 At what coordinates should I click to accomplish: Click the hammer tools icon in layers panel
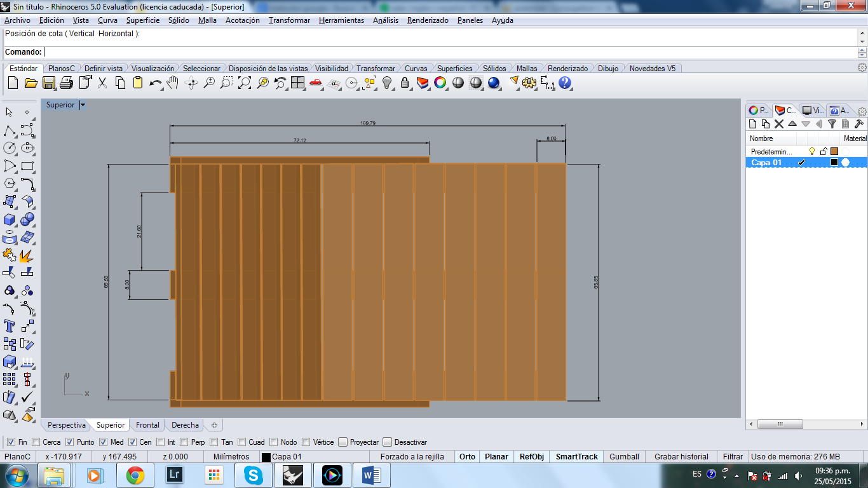click(x=858, y=124)
